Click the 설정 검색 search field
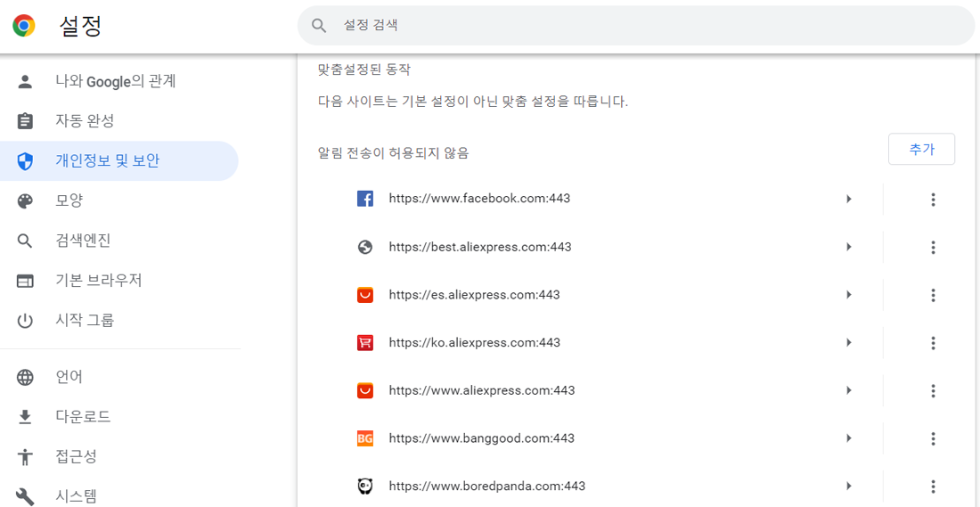980x507 pixels. [635, 26]
